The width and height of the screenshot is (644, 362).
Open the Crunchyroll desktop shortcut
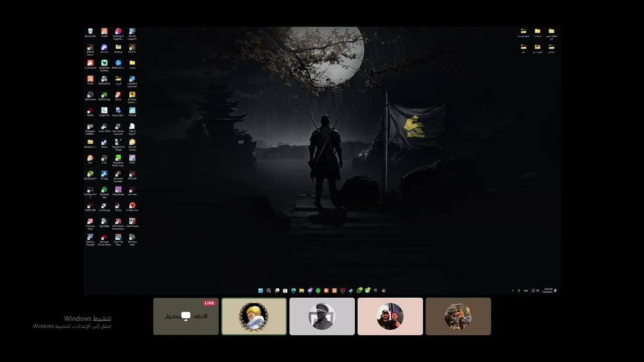tap(90, 64)
